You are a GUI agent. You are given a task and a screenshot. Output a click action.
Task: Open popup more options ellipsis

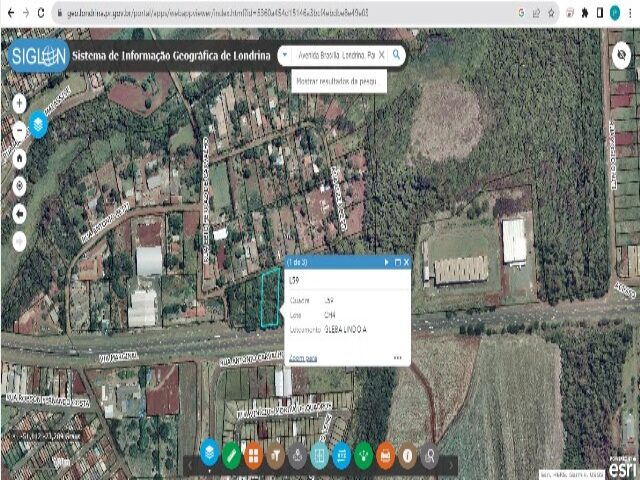point(398,358)
